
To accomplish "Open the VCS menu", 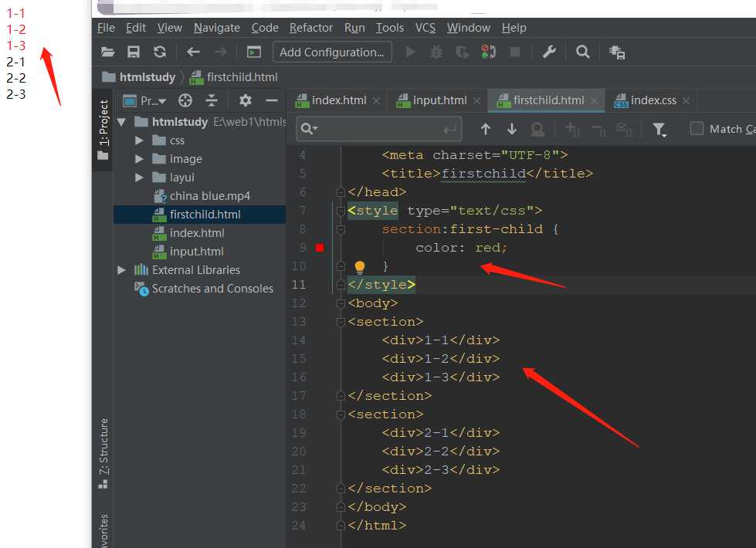I will 425,28.
